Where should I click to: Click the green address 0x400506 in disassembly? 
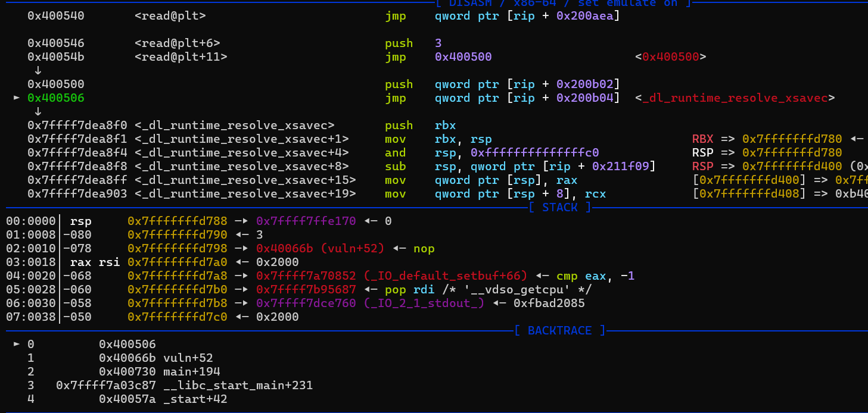(56, 98)
